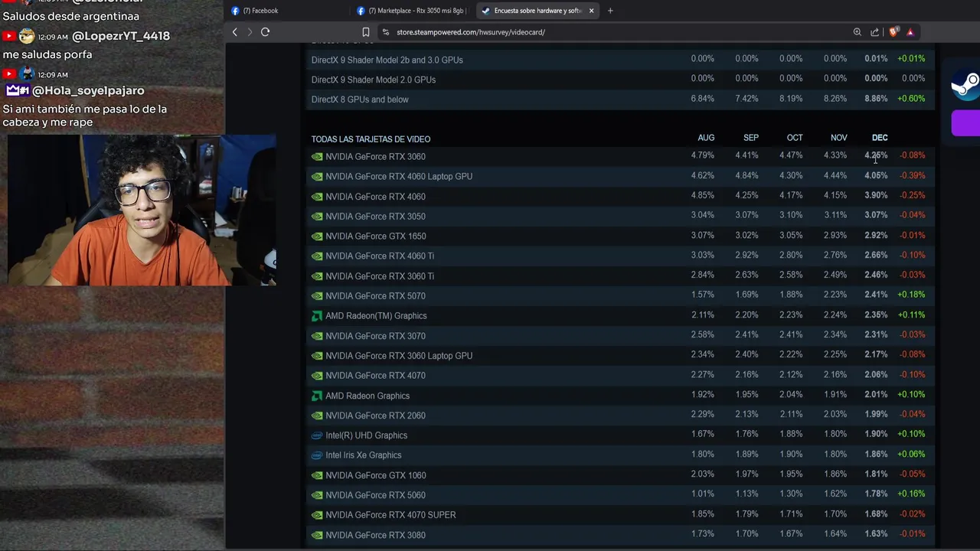980x551 pixels.
Task: Click the NVIDIA GeForce RTX 3050 row name
Action: pos(375,217)
